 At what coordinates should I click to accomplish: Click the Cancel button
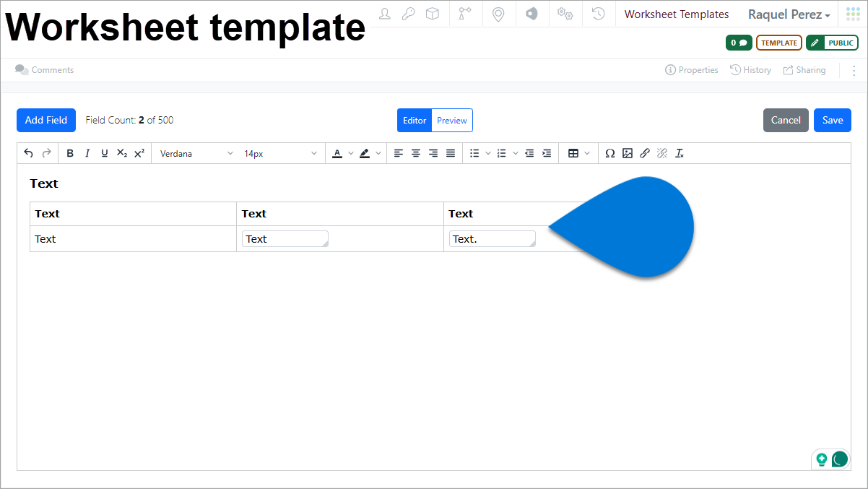tap(786, 120)
